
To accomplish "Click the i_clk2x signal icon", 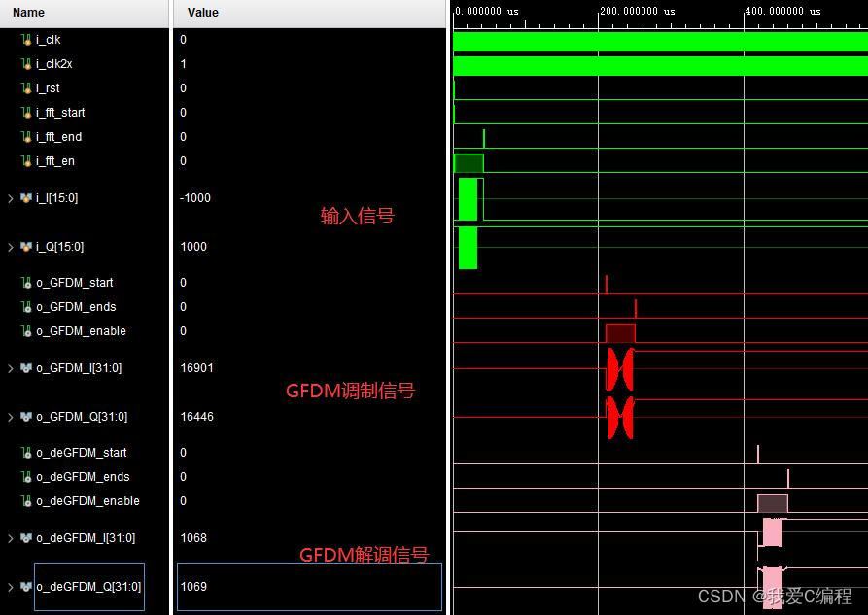I will point(26,64).
